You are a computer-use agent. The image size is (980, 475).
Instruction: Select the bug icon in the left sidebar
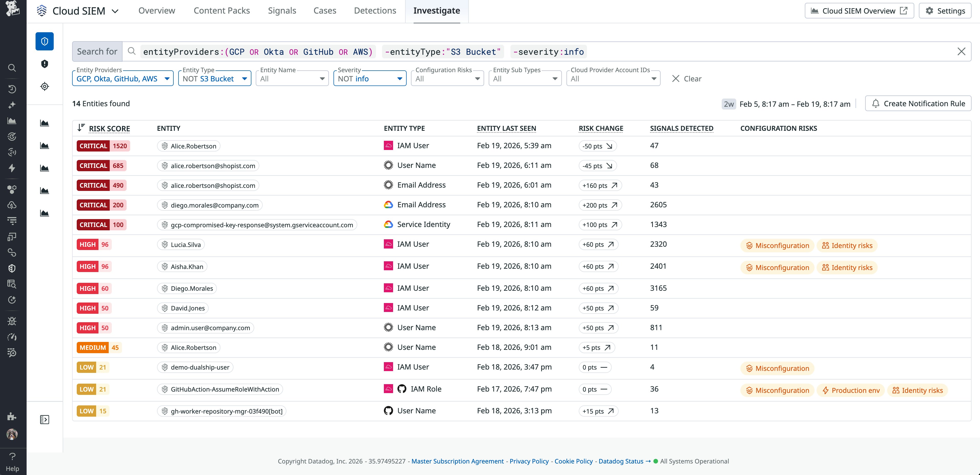coord(12,321)
